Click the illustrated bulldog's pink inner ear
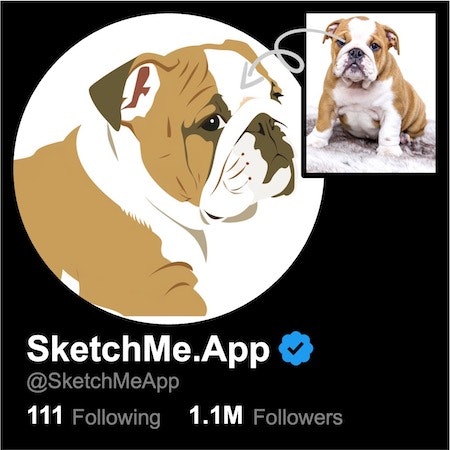Viewport: 450px width, 450px height. [140, 87]
